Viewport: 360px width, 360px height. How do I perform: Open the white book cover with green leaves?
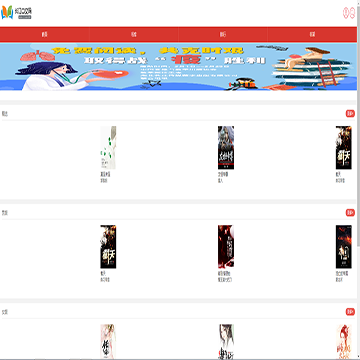pos(108,148)
